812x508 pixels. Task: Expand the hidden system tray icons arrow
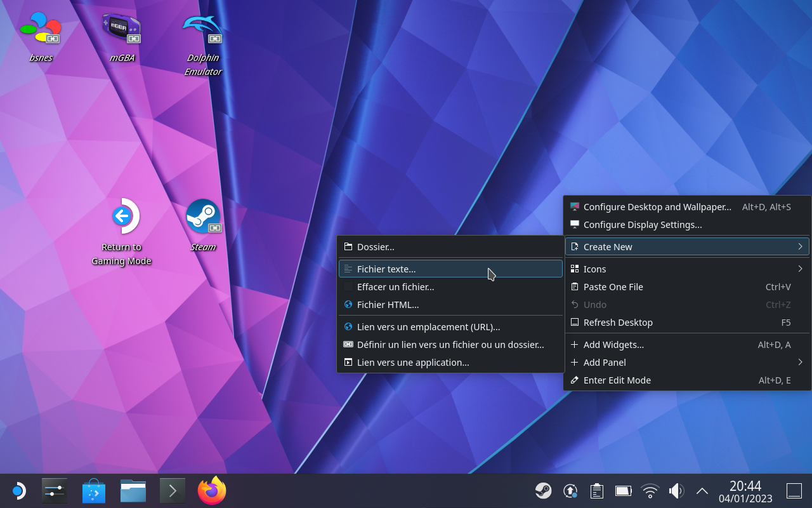(702, 491)
